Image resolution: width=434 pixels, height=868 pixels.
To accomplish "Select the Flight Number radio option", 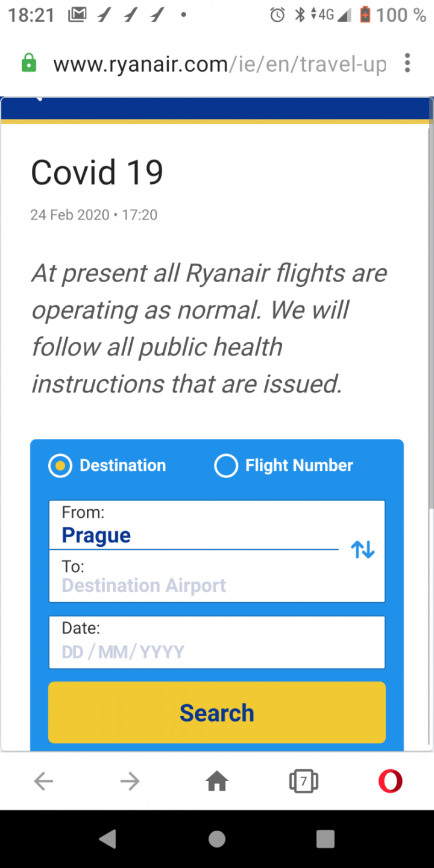I will click(226, 466).
